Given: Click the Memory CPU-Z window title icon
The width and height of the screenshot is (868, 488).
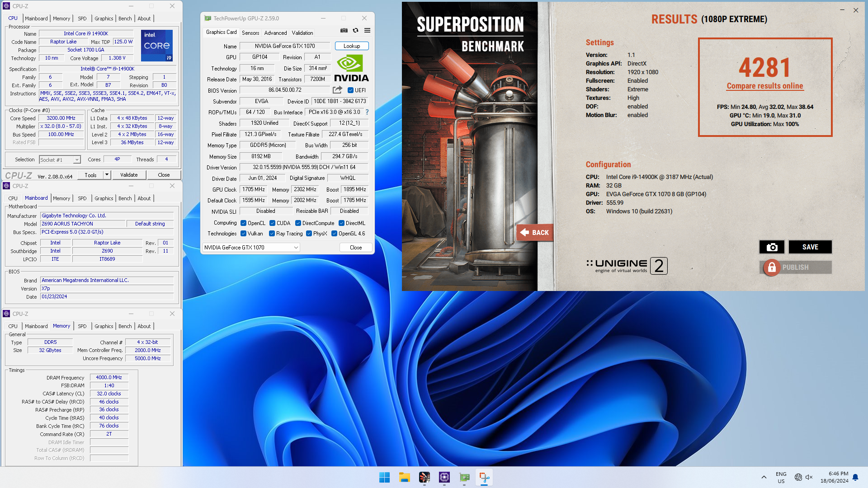Looking at the screenshot, I should point(6,314).
